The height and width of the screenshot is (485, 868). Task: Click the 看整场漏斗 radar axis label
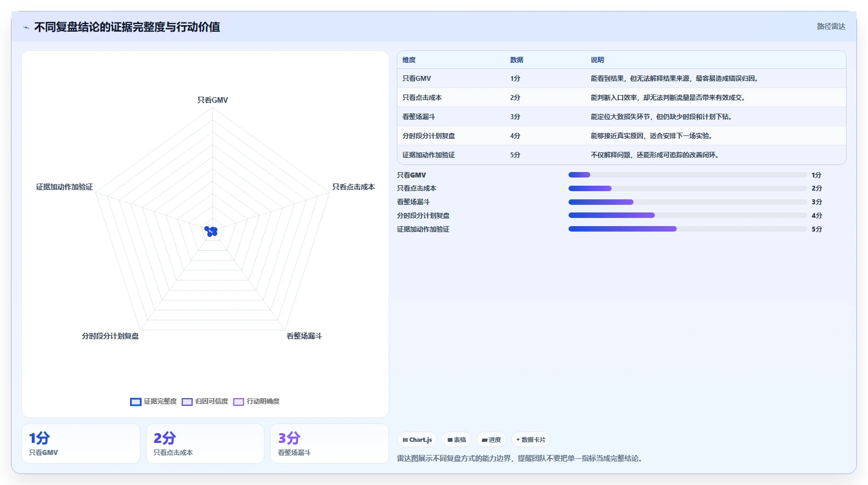[x=304, y=336]
